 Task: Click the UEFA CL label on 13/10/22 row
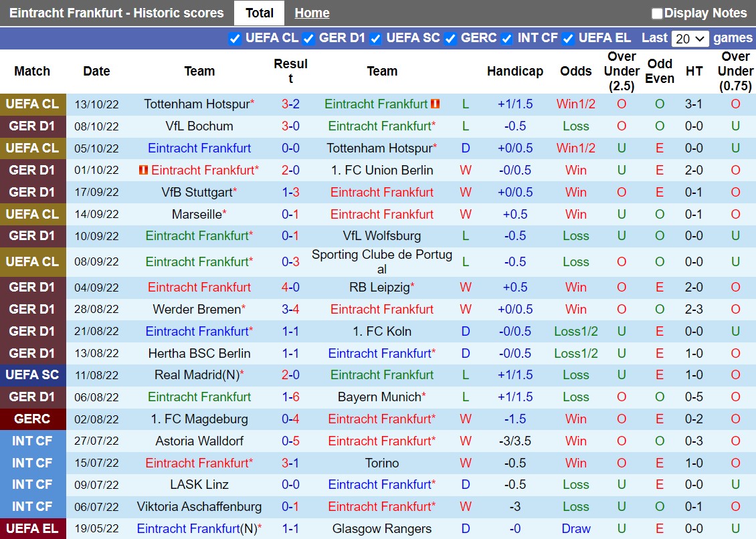pyautogui.click(x=32, y=104)
